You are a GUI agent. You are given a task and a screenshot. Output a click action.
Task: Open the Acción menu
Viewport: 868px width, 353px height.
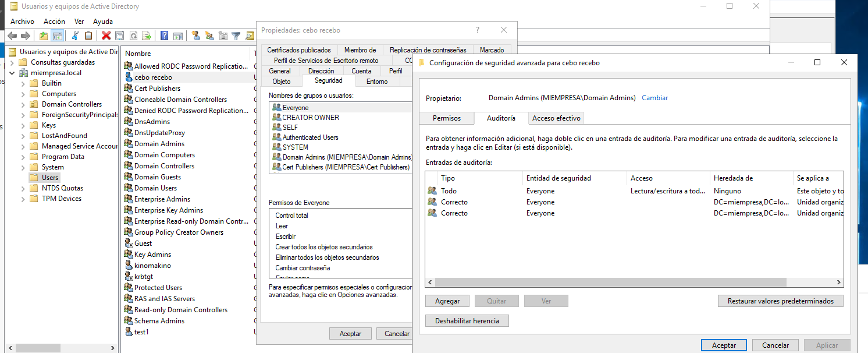(x=54, y=22)
